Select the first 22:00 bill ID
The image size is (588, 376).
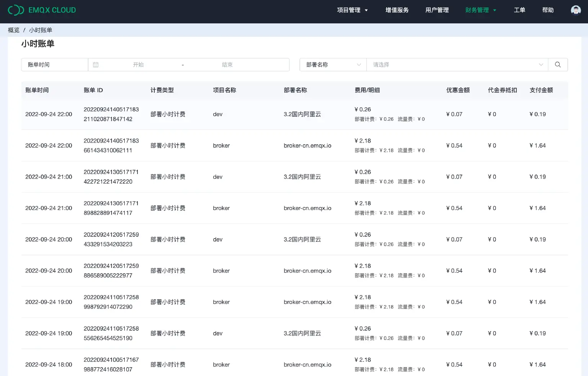pos(111,114)
